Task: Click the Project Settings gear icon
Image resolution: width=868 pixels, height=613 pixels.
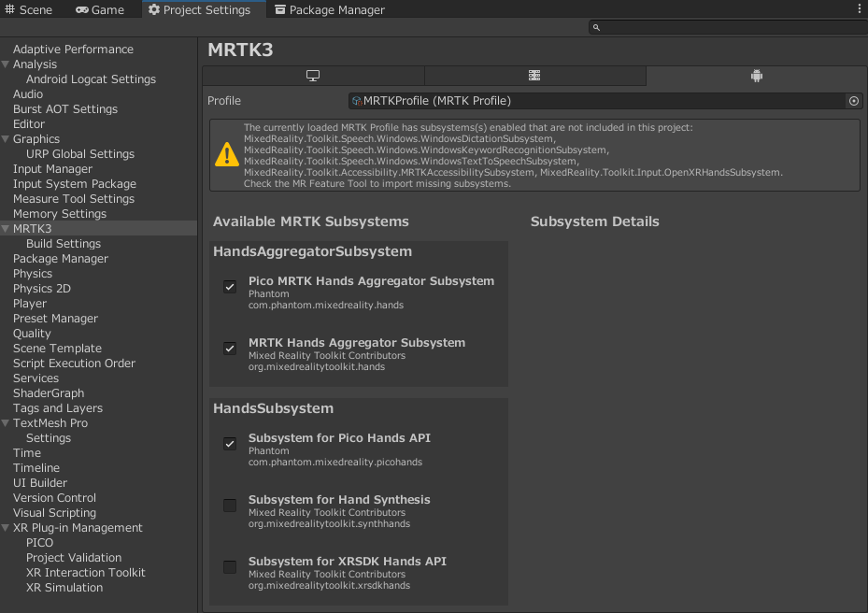Action: tap(154, 9)
